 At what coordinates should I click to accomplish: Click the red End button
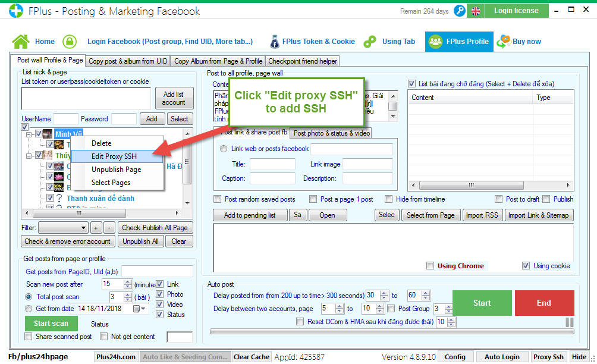coord(544,303)
